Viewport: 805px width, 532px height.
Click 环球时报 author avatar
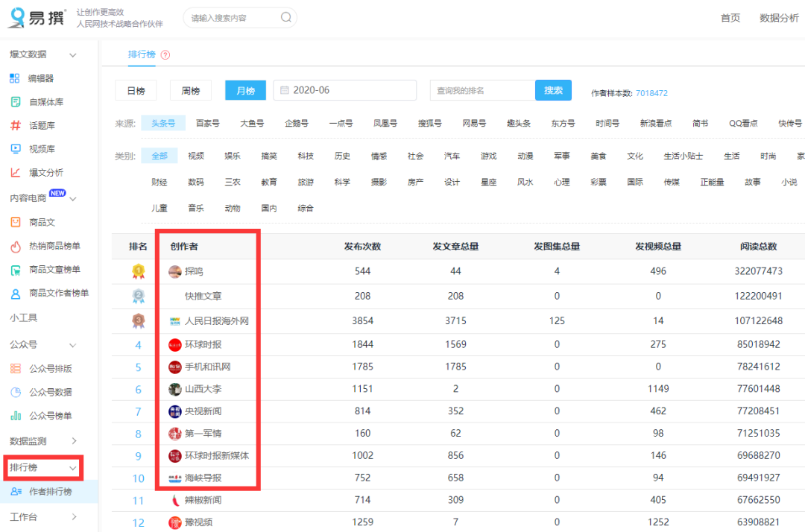pyautogui.click(x=174, y=345)
